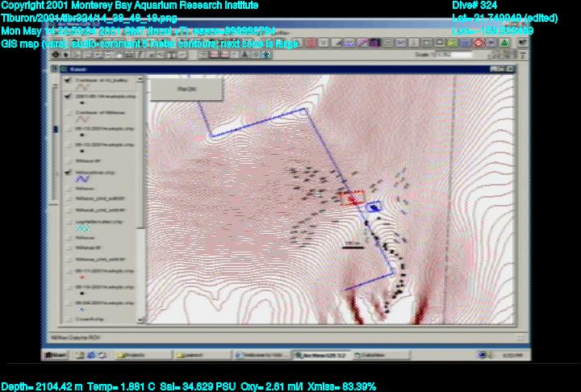Click the blue circle marker on the map

(x=374, y=207)
